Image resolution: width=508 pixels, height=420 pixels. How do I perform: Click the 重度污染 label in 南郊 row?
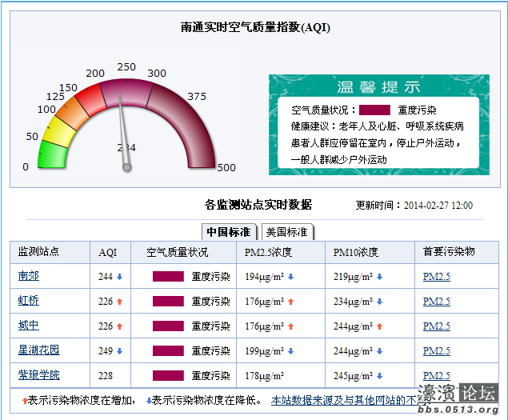(x=211, y=277)
